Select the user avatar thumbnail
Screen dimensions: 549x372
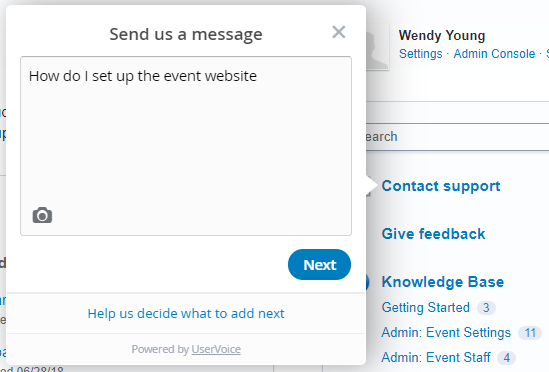point(377,47)
